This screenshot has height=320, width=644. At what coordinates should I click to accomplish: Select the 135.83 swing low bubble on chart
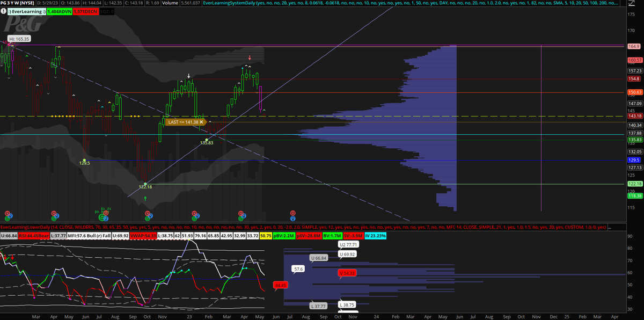(207, 142)
